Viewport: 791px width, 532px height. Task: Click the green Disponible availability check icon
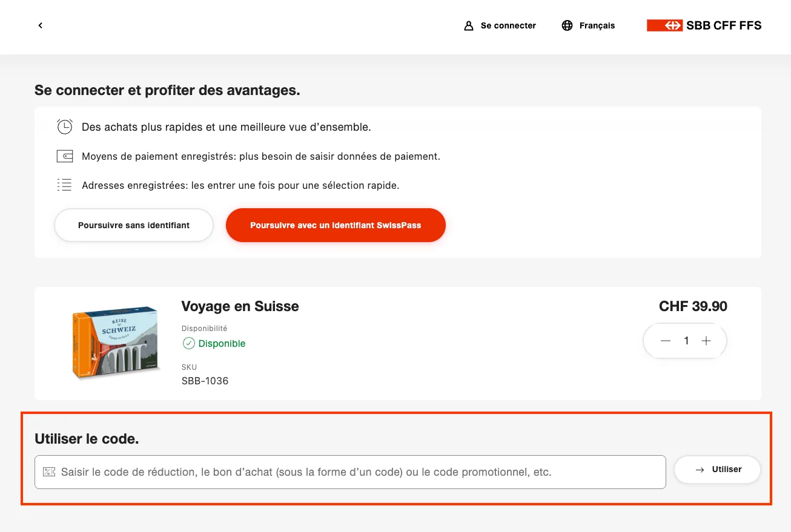(188, 343)
